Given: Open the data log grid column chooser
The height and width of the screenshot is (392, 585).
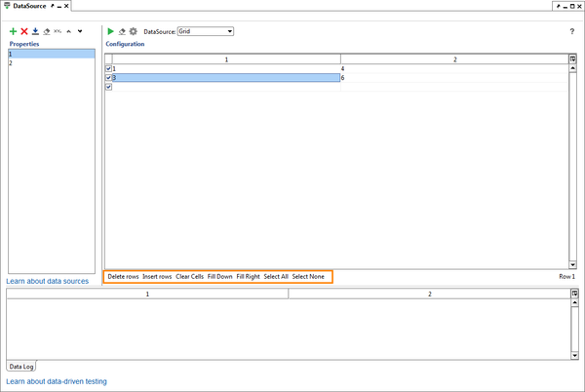Looking at the screenshot, I should coord(572,294).
